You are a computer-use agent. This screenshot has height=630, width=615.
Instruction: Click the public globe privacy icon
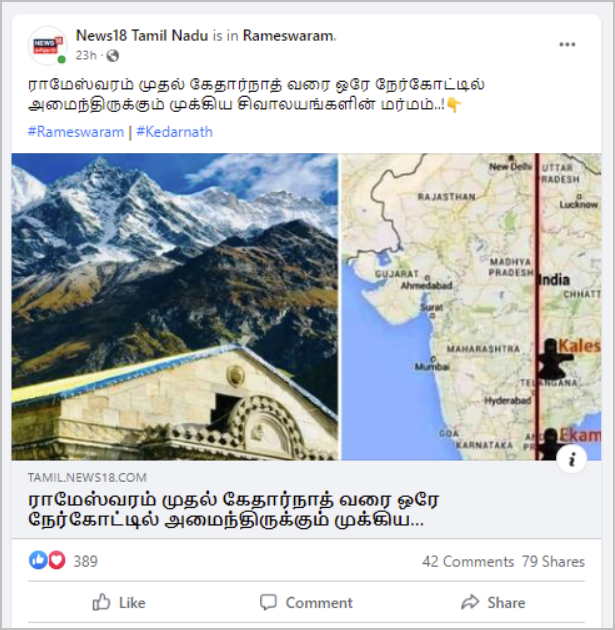click(112, 55)
